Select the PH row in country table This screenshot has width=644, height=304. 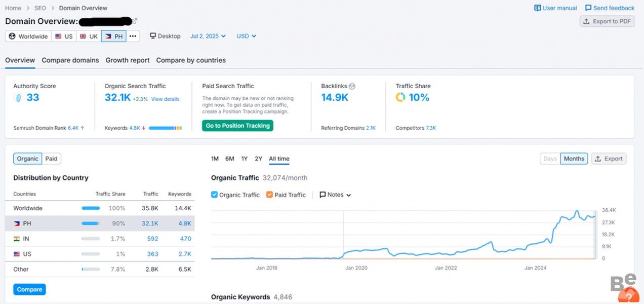pos(100,223)
